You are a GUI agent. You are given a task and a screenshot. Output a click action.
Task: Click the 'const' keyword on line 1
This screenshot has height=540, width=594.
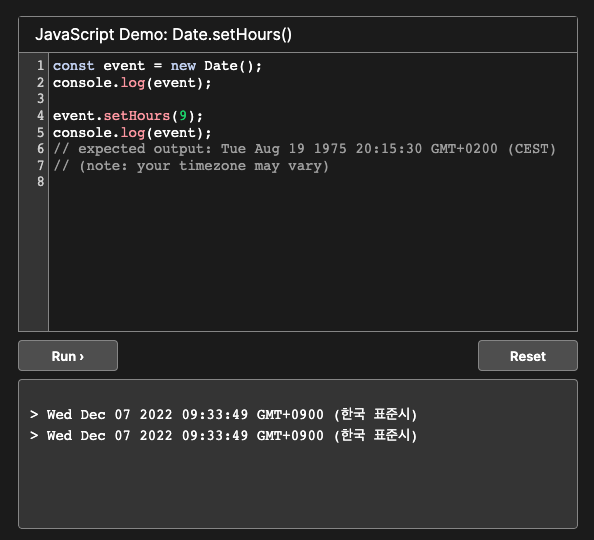73,66
